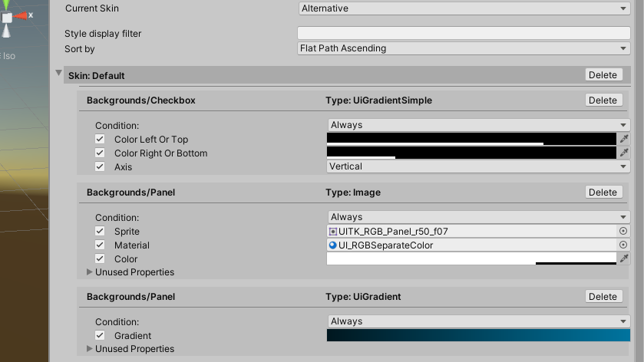The image size is (644, 362).
Task: Click the eyedropper for Color Right Or Bottom
Action: [624, 153]
